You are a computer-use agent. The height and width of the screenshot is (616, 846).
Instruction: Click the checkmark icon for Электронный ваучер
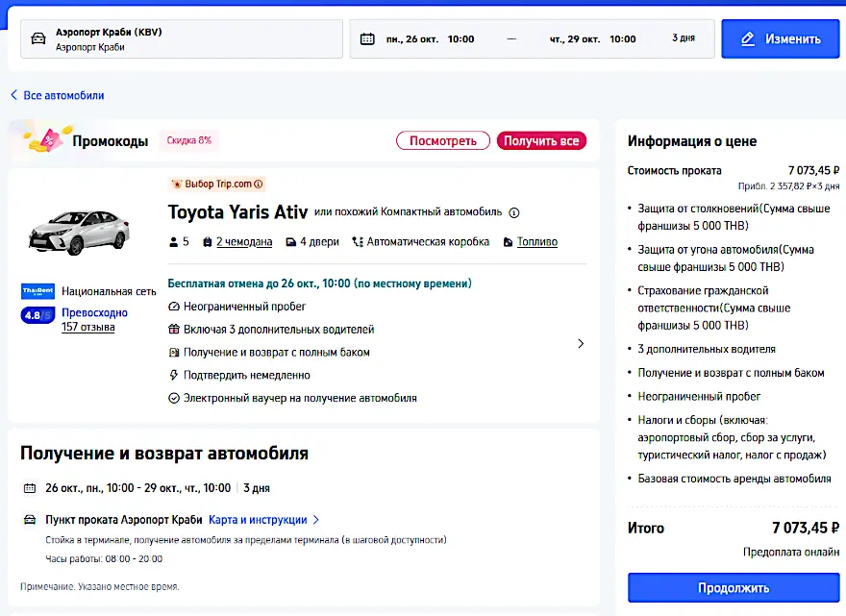pyautogui.click(x=174, y=398)
